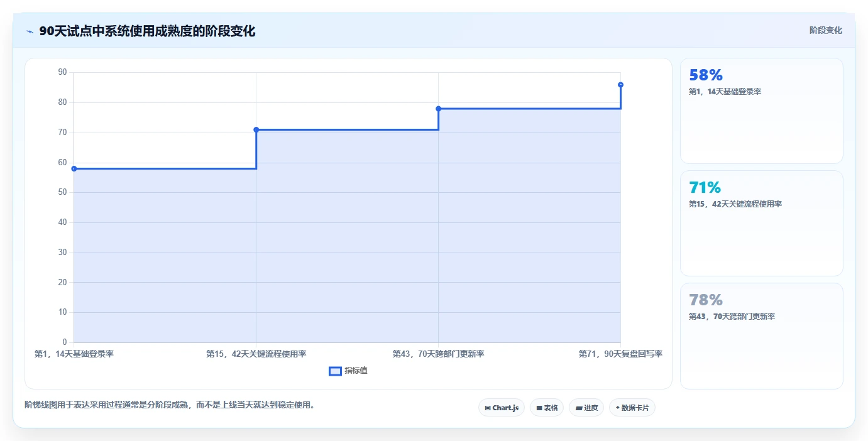Select the data point at value 71

coord(256,129)
